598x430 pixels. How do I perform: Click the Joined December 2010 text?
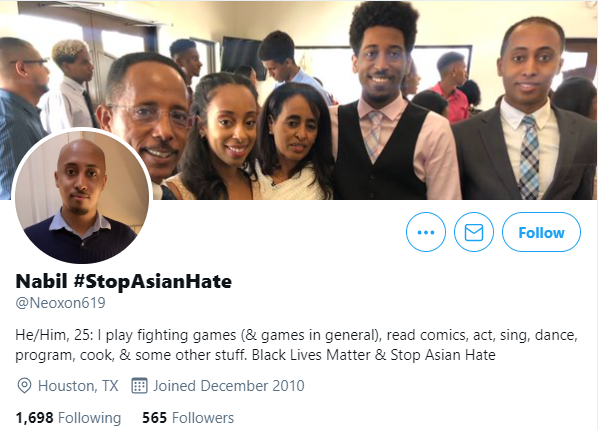[x=229, y=386]
